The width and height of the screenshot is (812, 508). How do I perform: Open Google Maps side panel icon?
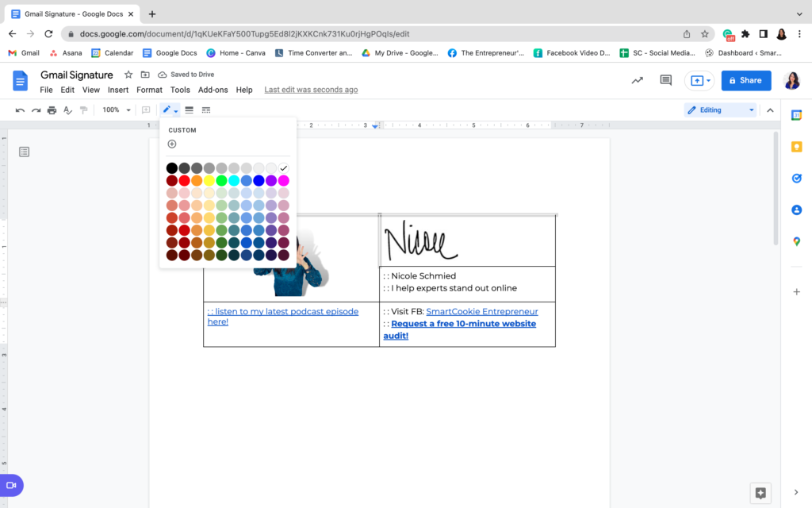[x=796, y=241]
